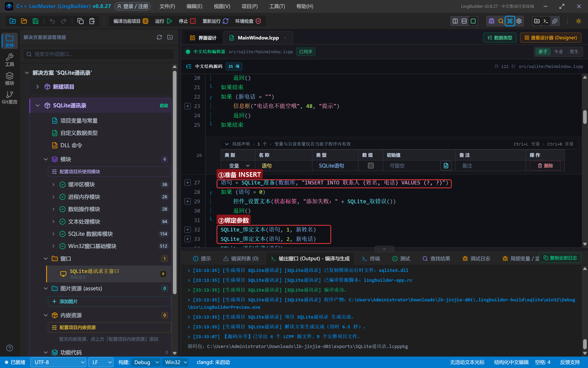Click the search magnifier icon in top toolbar

pos(501,21)
